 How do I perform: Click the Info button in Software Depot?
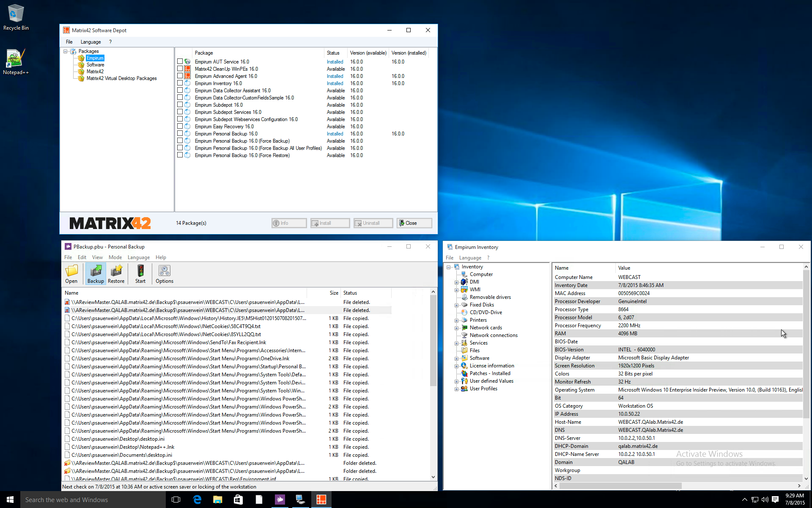coord(289,223)
